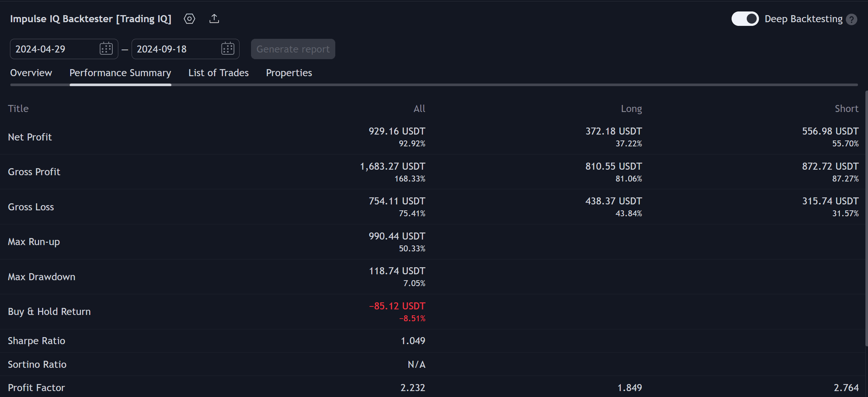Click the Sharpe Ratio row label
Screen dimensions: 868x397
(x=37, y=341)
